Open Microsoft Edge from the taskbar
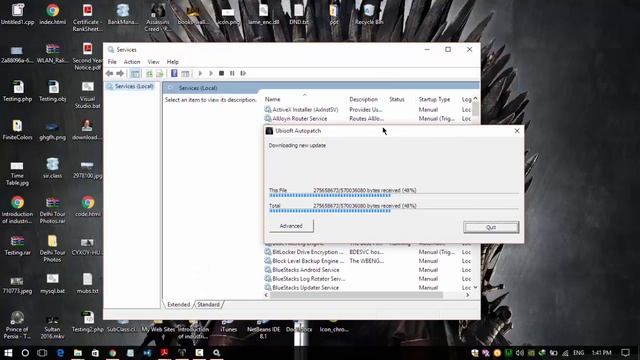 [x=60, y=353]
